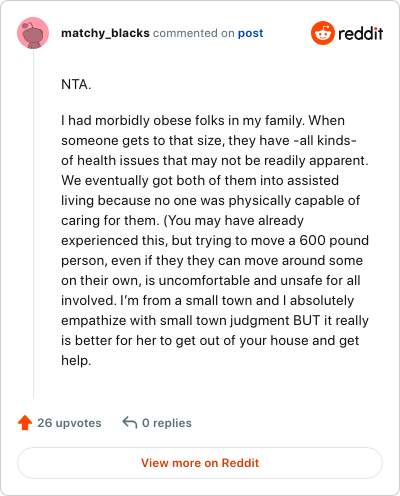
Task: Click the "commented on" header text
Action: tap(194, 33)
